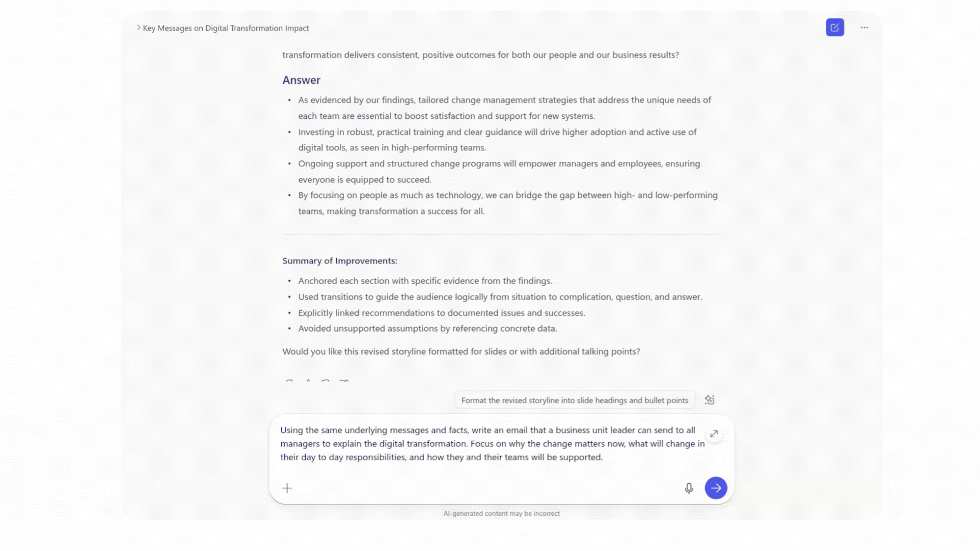Regenerate the Copilot response
This screenshot has width=980, height=551.
pyautogui.click(x=326, y=383)
